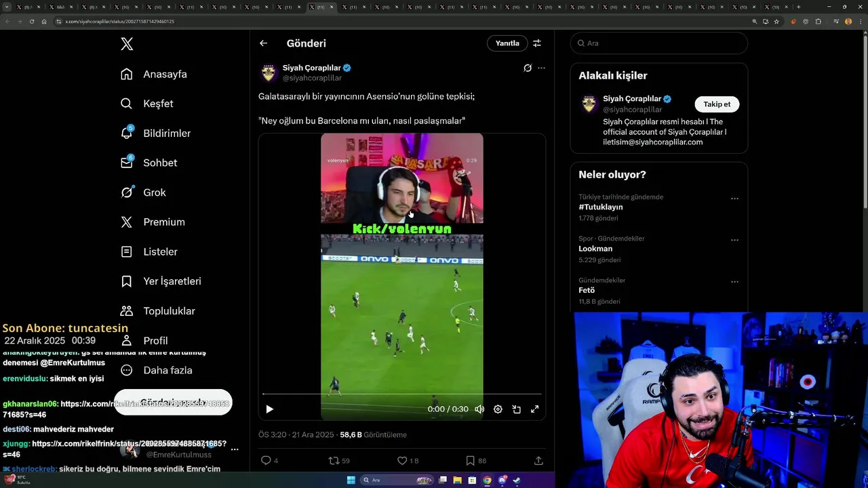Click browser home button
The width and height of the screenshot is (868, 488).
tap(44, 22)
